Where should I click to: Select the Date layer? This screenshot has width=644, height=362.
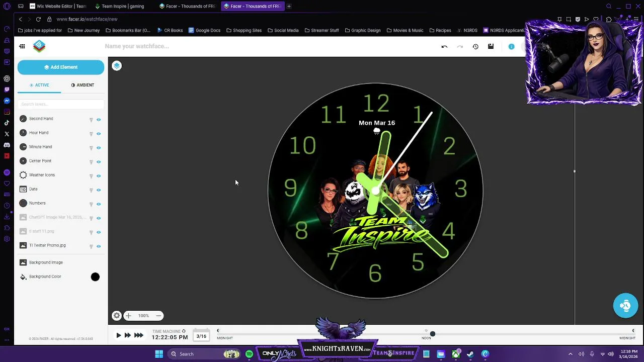click(33, 189)
